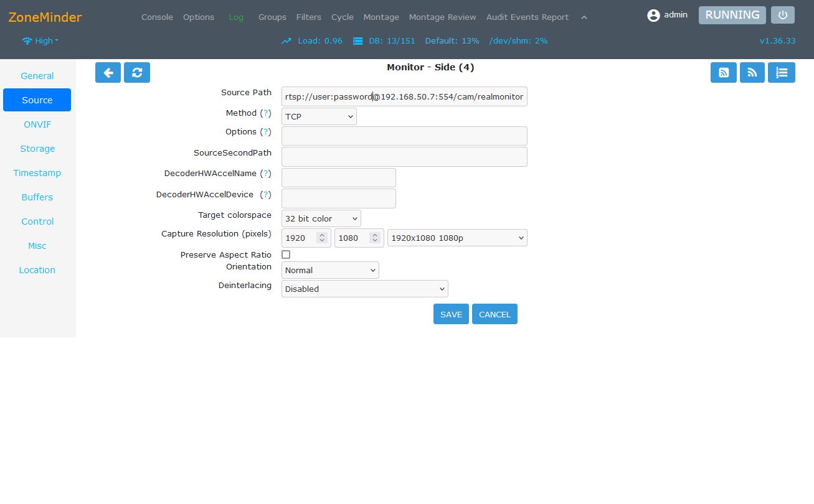Open the Montage menu item

coord(381,17)
